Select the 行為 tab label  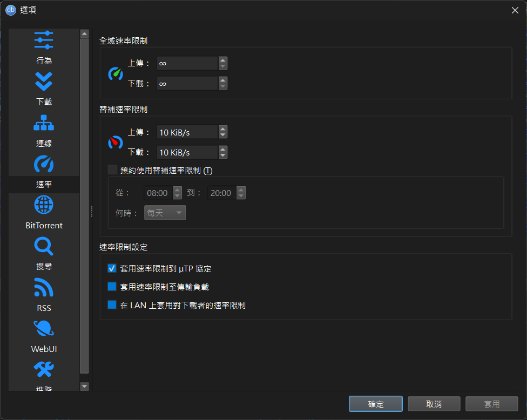44,61
